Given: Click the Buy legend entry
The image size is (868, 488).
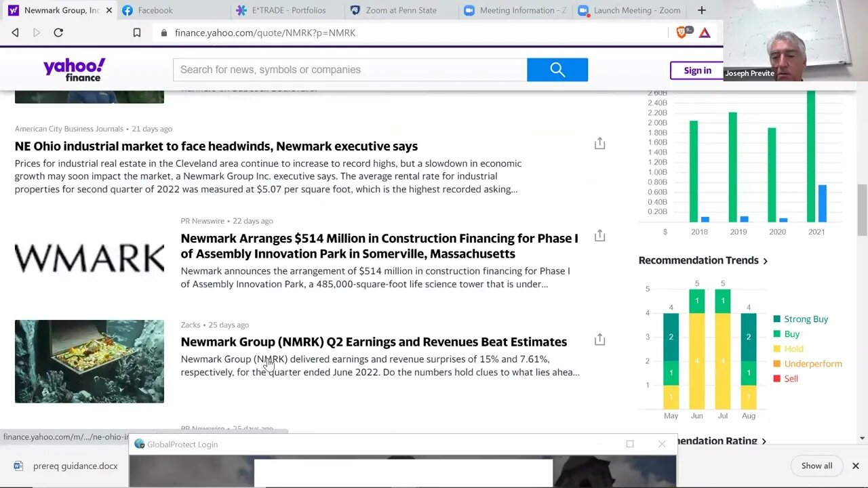Looking at the screenshot, I should pyautogui.click(x=787, y=334).
